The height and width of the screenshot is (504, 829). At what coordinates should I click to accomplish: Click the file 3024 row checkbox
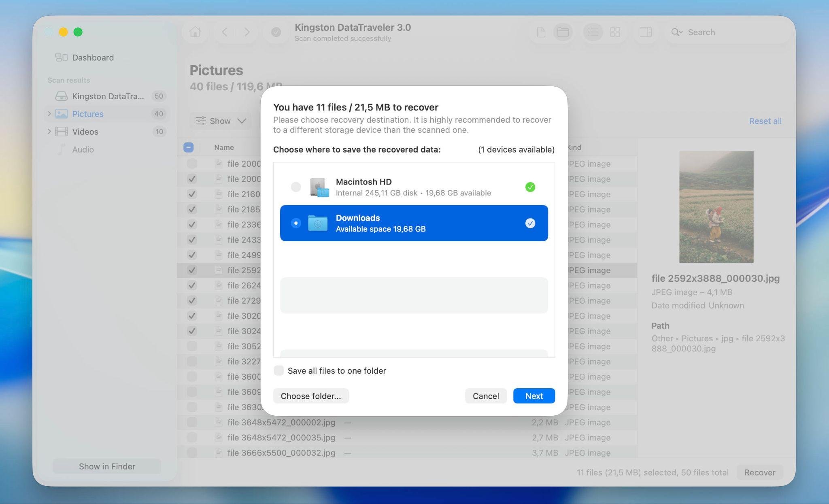(x=192, y=331)
